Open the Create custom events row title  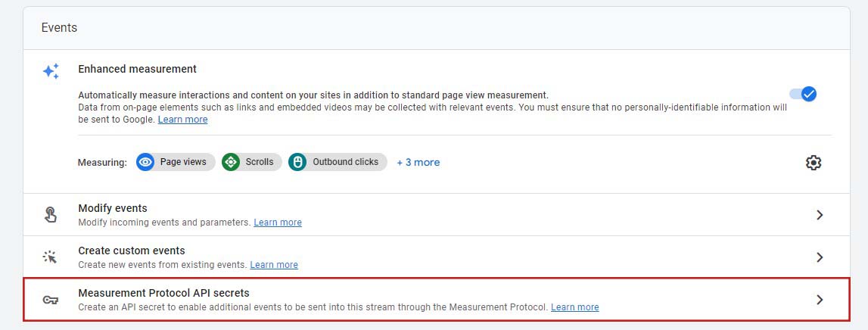pyautogui.click(x=132, y=251)
